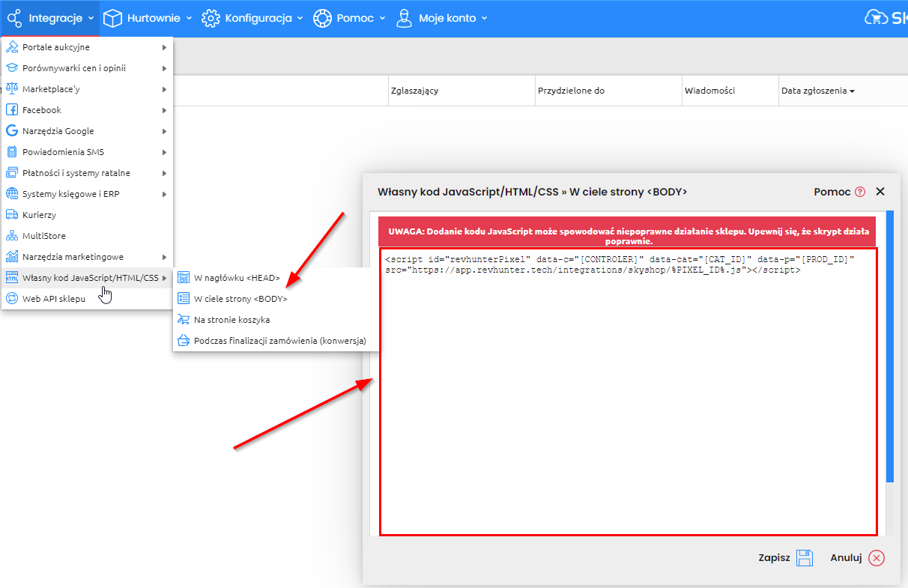Expand the Integracje top menu
This screenshot has width=908, height=588.
coord(51,18)
